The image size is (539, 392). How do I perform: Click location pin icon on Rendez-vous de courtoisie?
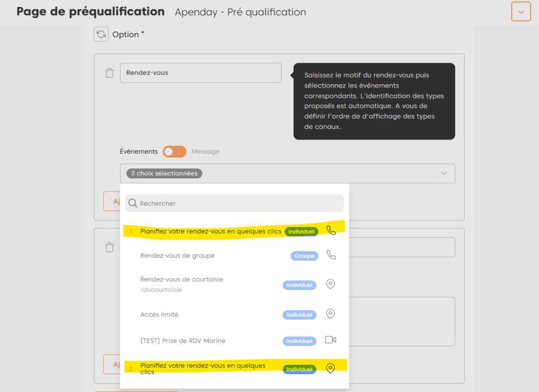[x=331, y=284]
